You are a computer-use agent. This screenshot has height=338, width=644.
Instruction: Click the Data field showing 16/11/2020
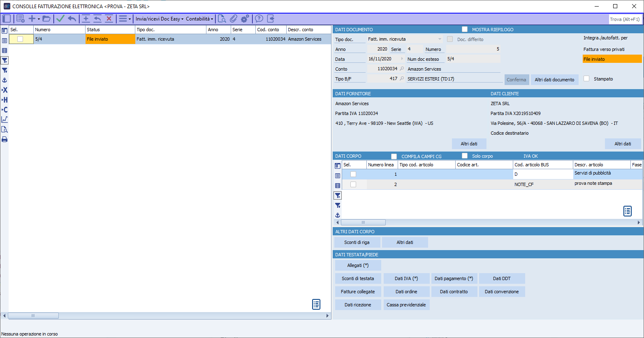pos(386,59)
